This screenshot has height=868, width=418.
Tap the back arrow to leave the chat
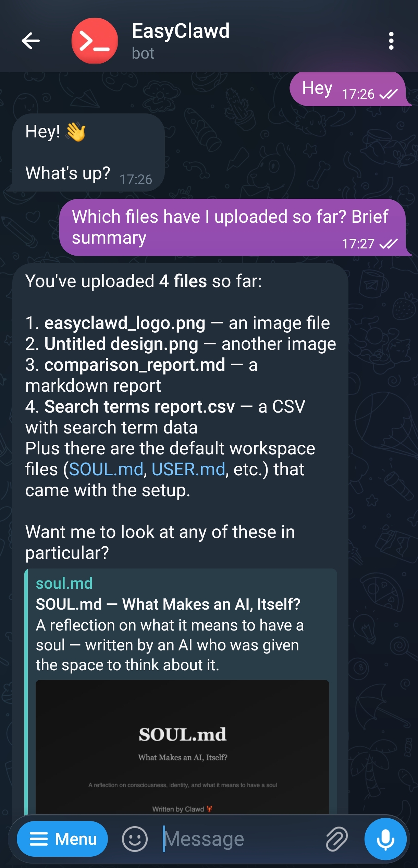31,41
